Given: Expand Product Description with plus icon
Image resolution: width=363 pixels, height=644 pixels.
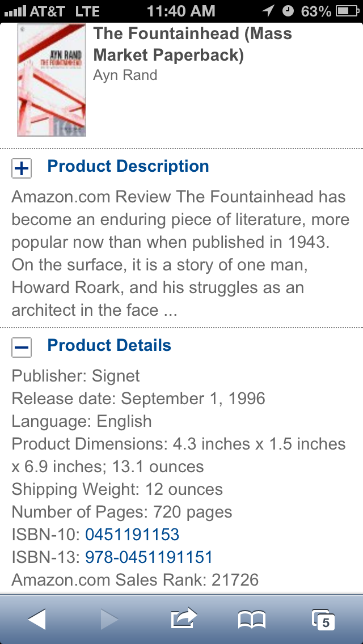Looking at the screenshot, I should (22, 168).
